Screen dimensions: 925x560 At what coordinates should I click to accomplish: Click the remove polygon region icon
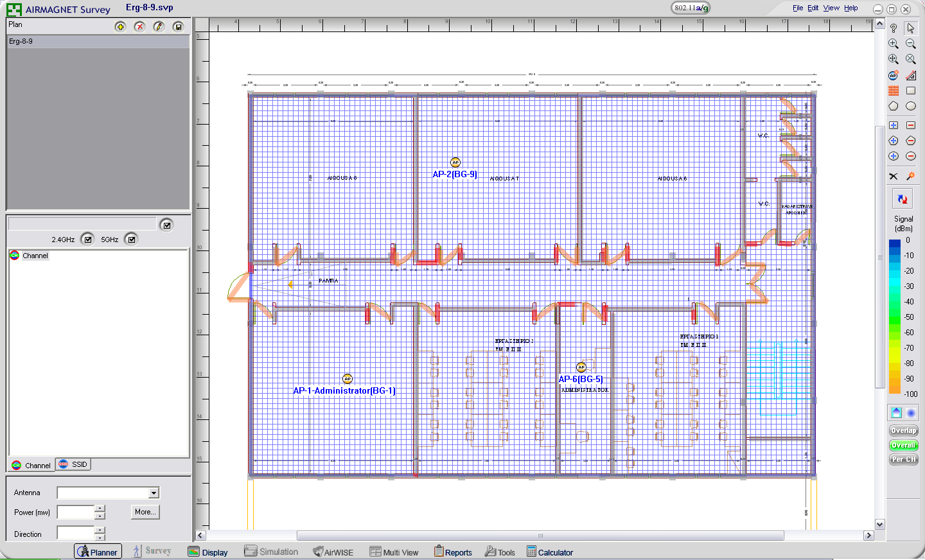[911, 141]
